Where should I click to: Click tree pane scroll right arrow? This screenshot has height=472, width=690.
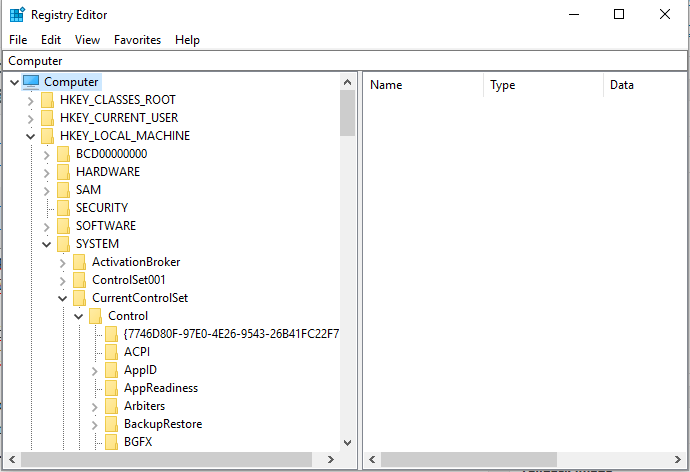[x=330, y=460]
